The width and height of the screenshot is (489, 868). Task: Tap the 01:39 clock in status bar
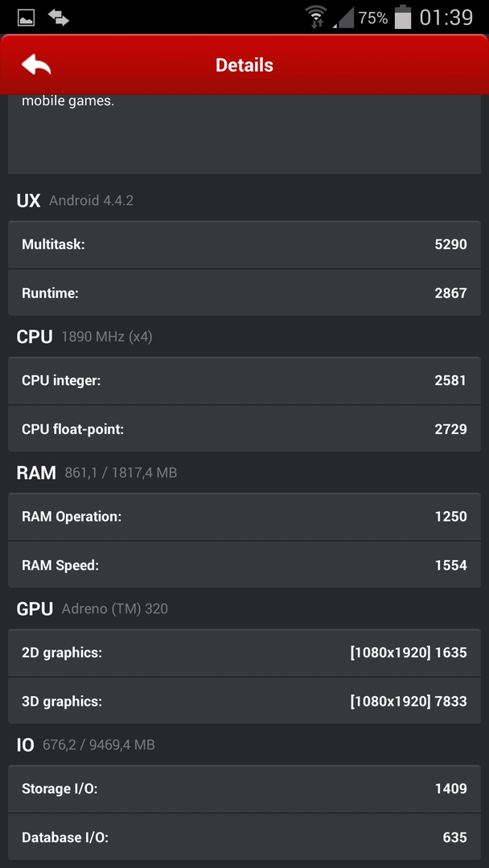coord(446,18)
